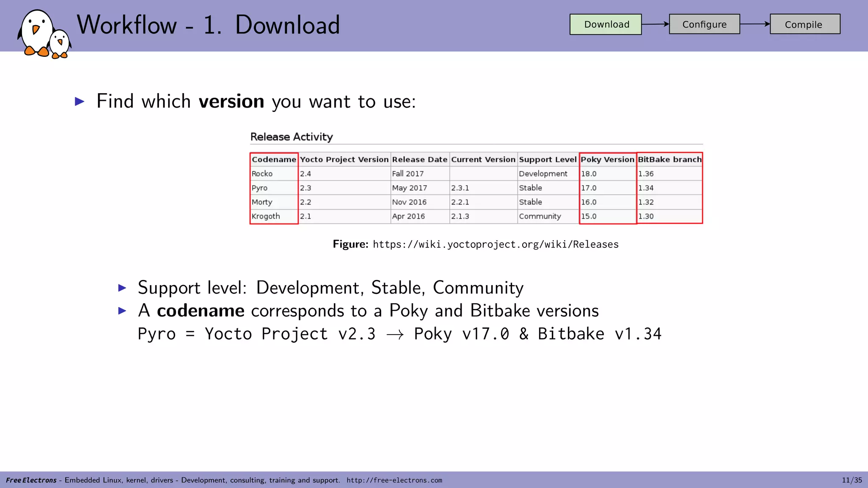Click the 2.3.1 current version cell
868x488 pixels.
[483, 188]
